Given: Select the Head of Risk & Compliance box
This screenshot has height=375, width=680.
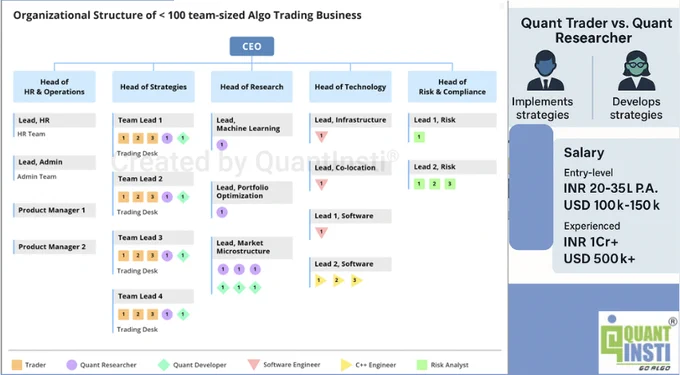Looking at the screenshot, I should pyautogui.click(x=452, y=87).
